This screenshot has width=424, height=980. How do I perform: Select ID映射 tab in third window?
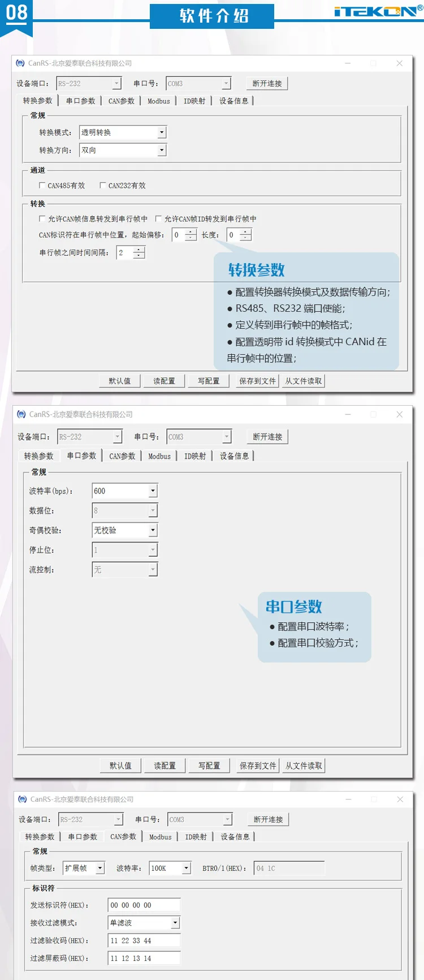(x=196, y=837)
